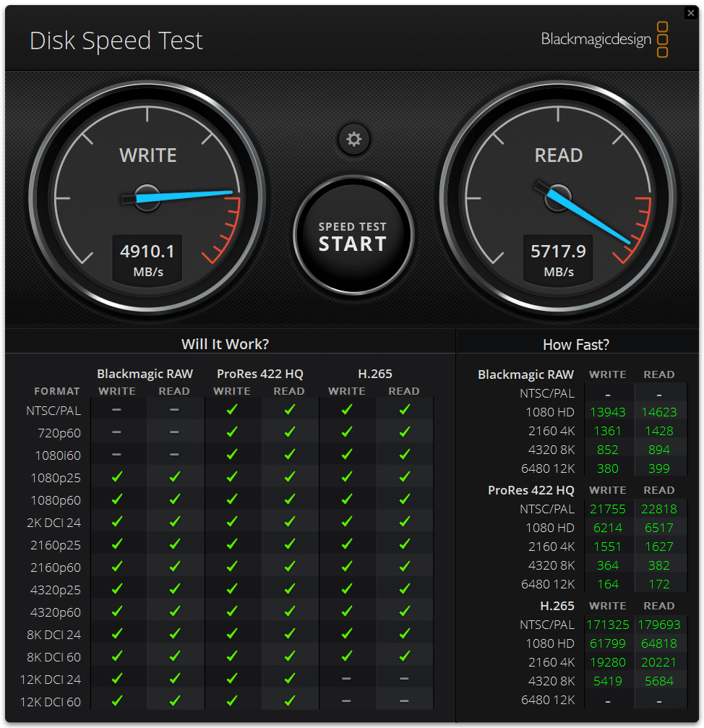Viewport: 704px width, 728px height.
Task: Open the settings gear icon
Action: click(x=353, y=139)
